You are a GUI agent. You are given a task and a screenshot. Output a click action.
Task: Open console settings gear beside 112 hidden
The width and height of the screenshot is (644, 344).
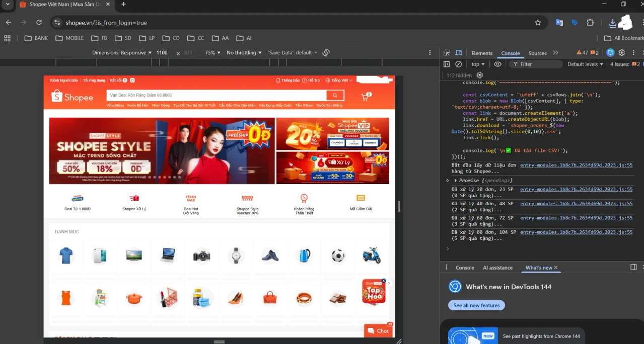click(x=480, y=75)
